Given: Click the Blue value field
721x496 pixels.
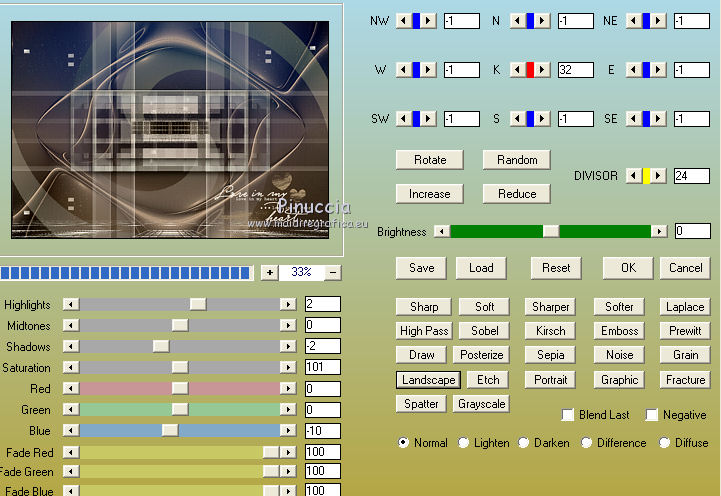Looking at the screenshot, I should 323,431.
